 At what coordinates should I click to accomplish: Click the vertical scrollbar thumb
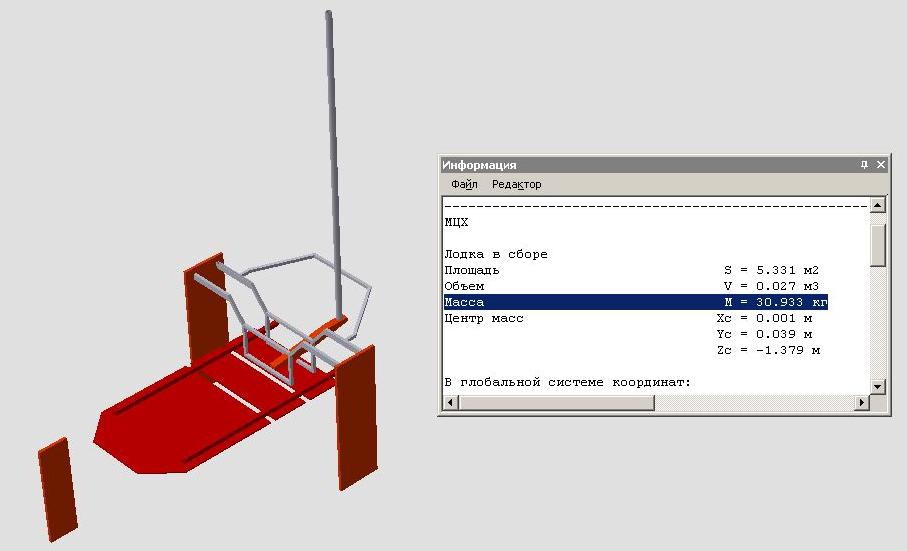[878, 243]
